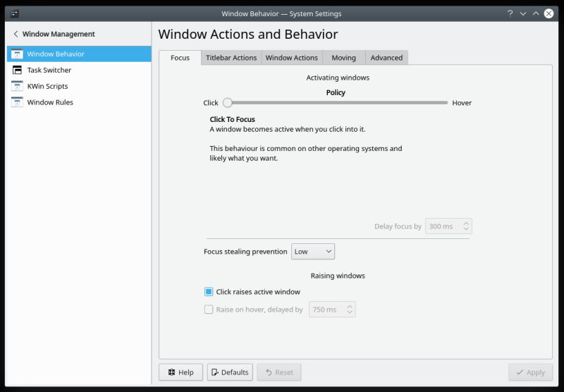This screenshot has width=564, height=392.
Task: Minimize the System Settings window
Action: (523, 13)
